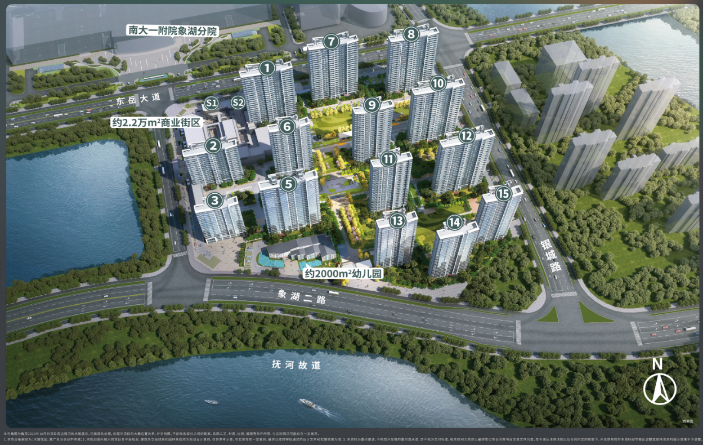Click the 南大一附院象湖分院 hospital label

[173, 30]
